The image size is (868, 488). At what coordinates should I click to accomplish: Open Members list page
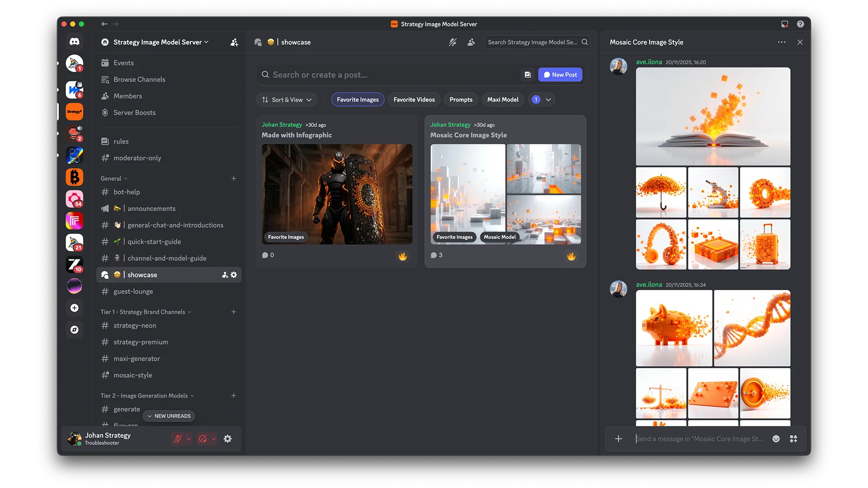pos(169,96)
